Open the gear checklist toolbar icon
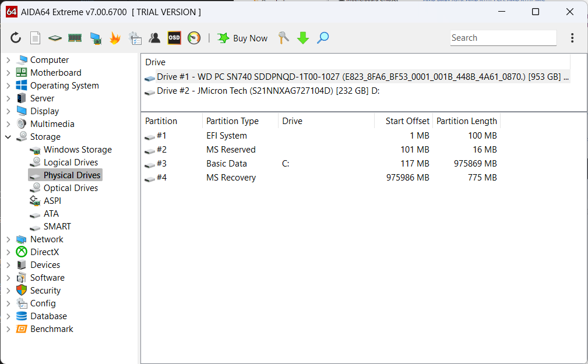Viewport: 588px width, 364px height. point(135,38)
